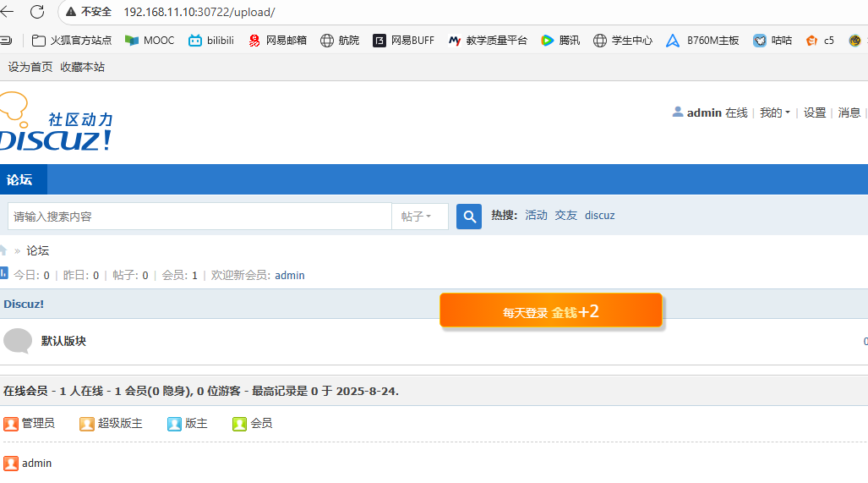Open the 网易BUFF bookmark

pyautogui.click(x=403, y=41)
